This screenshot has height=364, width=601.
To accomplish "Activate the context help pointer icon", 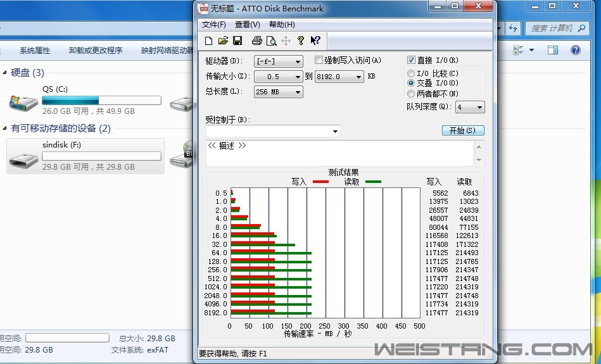I will [315, 41].
